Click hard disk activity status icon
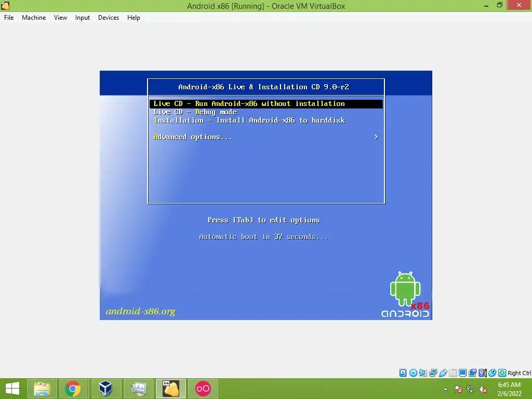Image resolution: width=532 pixels, height=399 pixels. [x=403, y=373]
